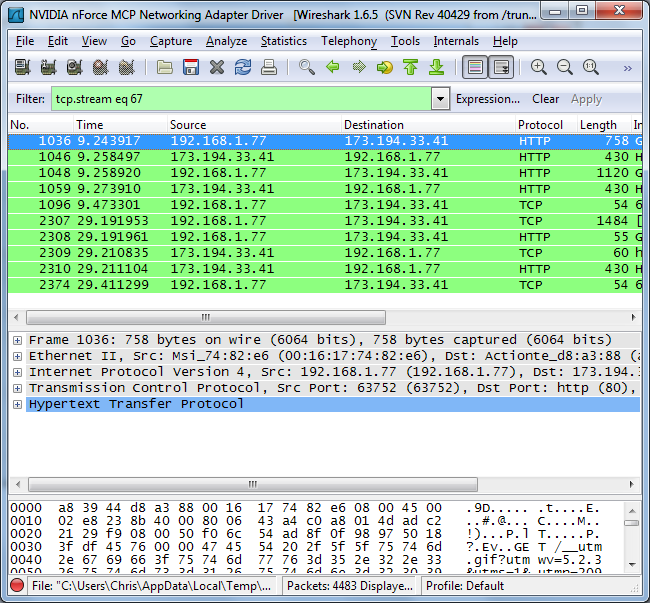
Task: Jump to the last packet
Action: 436,68
